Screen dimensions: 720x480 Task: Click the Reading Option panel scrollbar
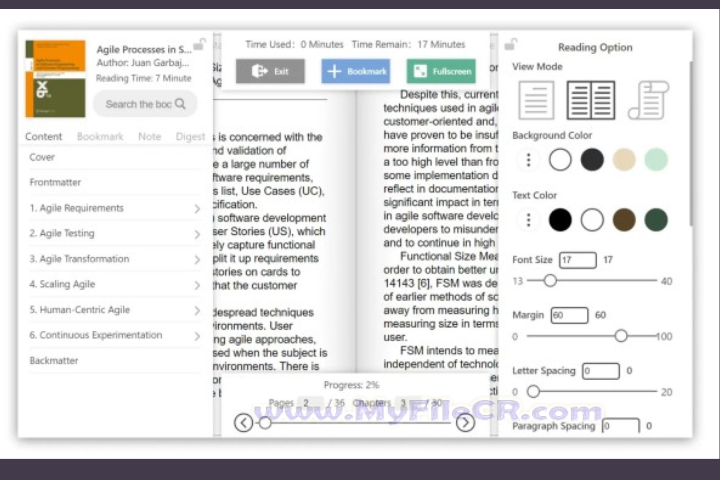point(690,143)
